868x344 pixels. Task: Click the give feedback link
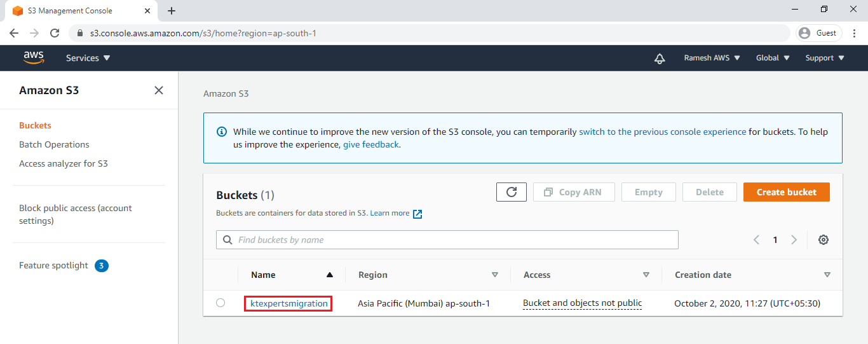(x=371, y=144)
